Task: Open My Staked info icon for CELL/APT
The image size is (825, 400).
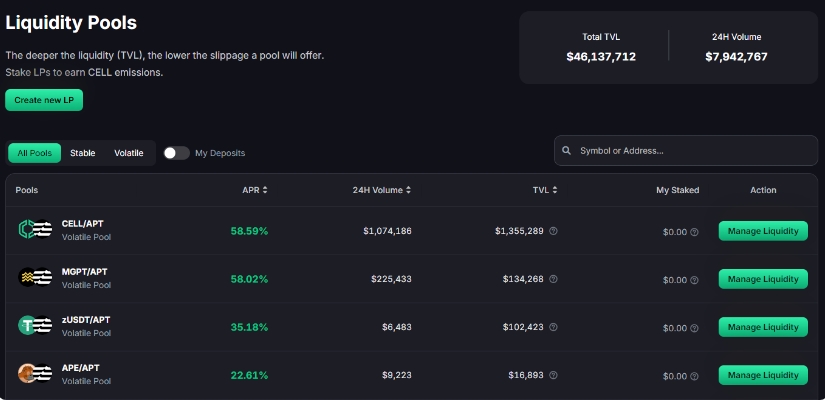Action: pos(695,232)
